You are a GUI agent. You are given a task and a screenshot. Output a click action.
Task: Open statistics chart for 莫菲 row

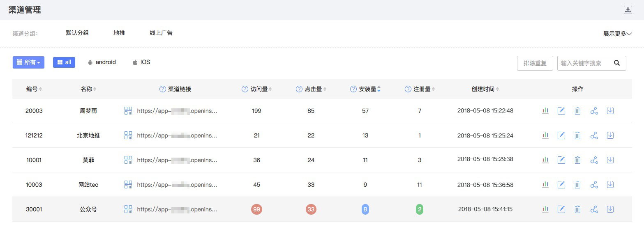click(x=545, y=160)
